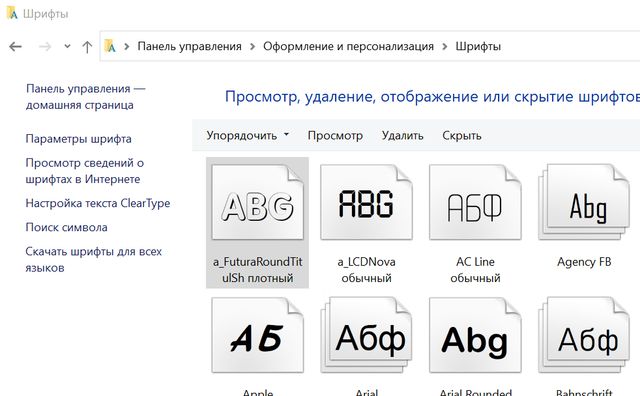The height and width of the screenshot is (396, 640).
Task: Click the Forward navigation arrow
Action: tap(45, 47)
